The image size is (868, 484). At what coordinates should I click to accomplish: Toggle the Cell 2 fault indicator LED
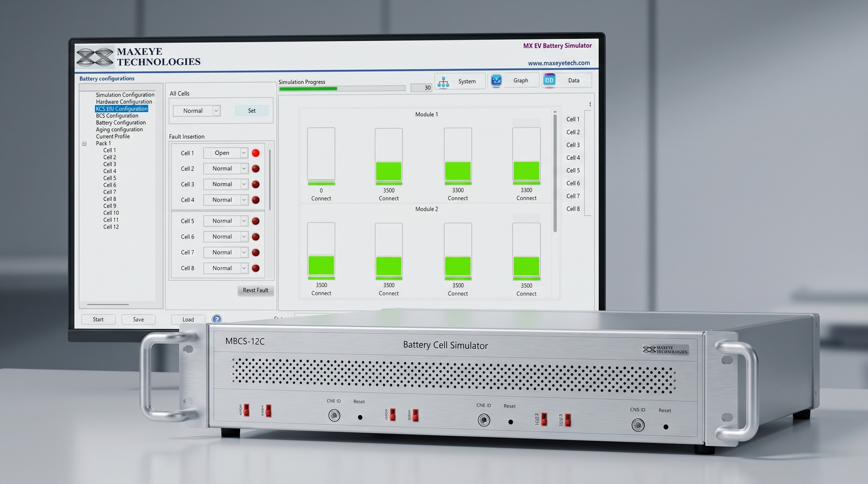[x=256, y=169]
